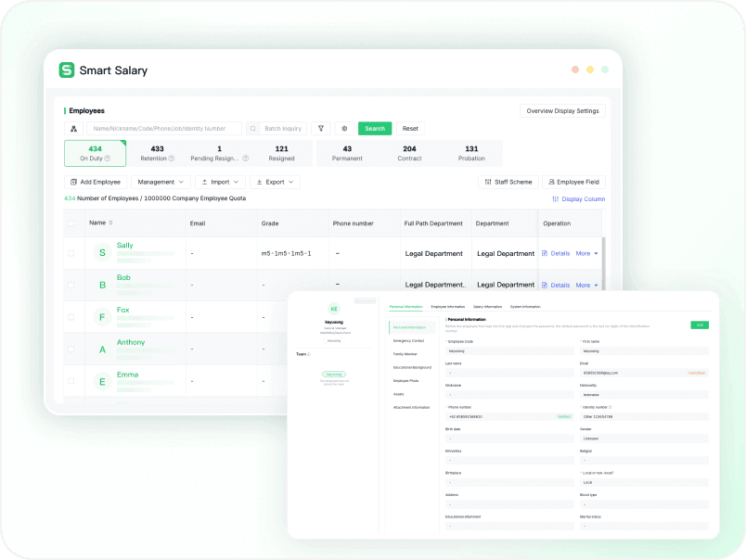Click the employee table vertical scrollbar
The image size is (746, 560).
(603, 264)
